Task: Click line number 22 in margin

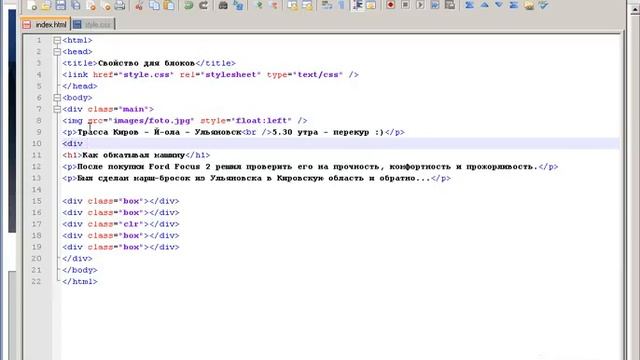Action: (37, 282)
